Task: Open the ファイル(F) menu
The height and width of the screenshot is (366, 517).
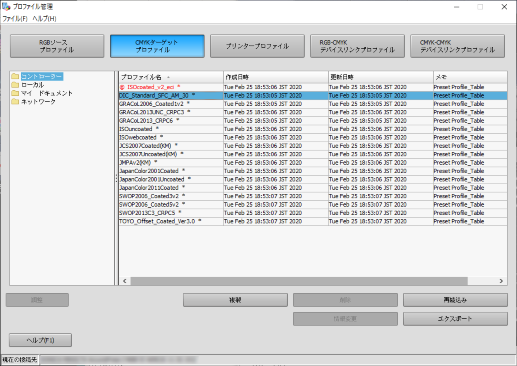Action: (15, 19)
